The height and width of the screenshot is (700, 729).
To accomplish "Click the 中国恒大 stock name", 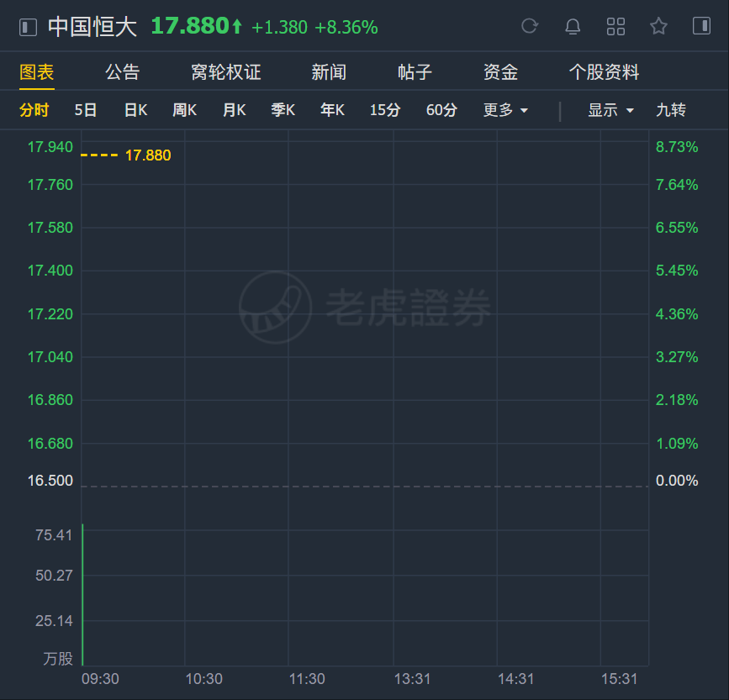I will tap(92, 27).
